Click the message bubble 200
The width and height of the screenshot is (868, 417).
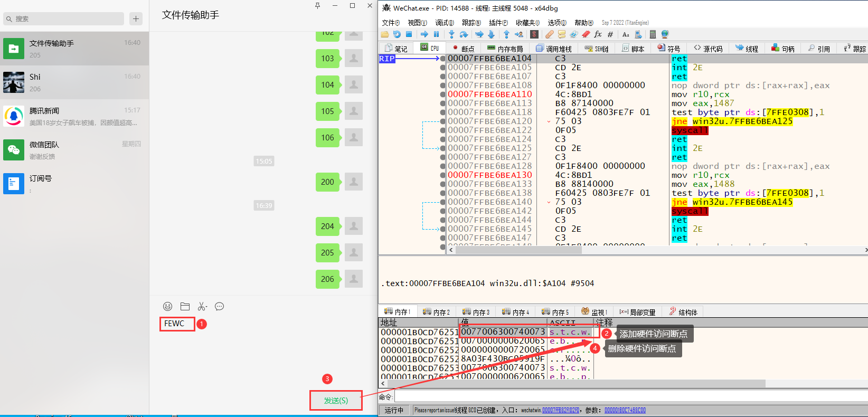pyautogui.click(x=327, y=182)
